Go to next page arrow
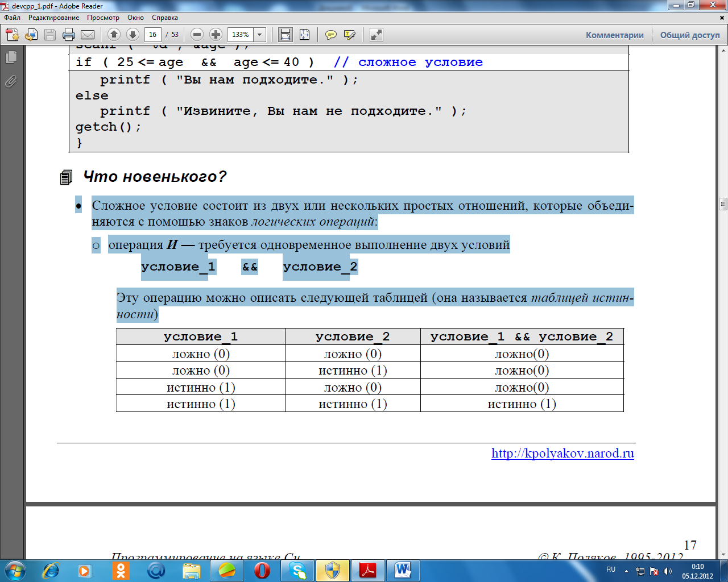 tap(133, 35)
